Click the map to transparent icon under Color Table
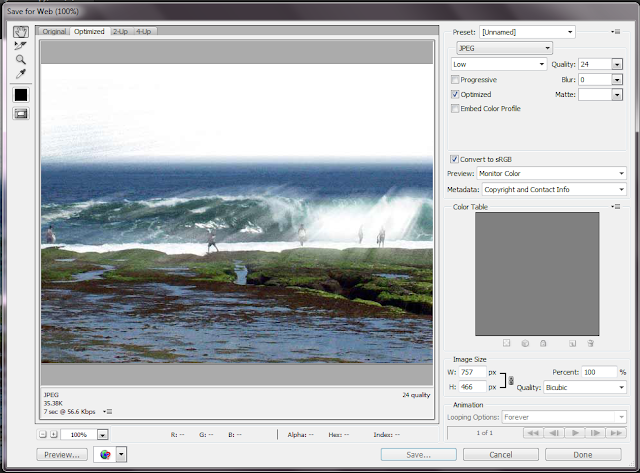 507,343
